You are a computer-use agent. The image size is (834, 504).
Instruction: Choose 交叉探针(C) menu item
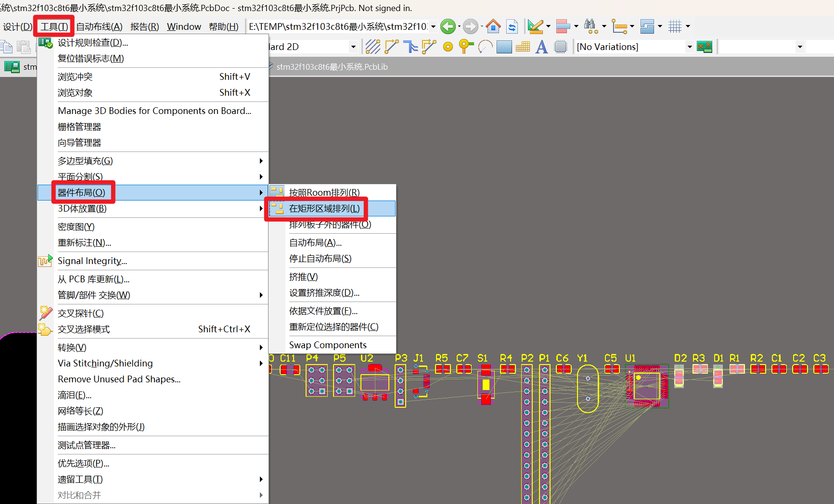[x=153, y=313]
